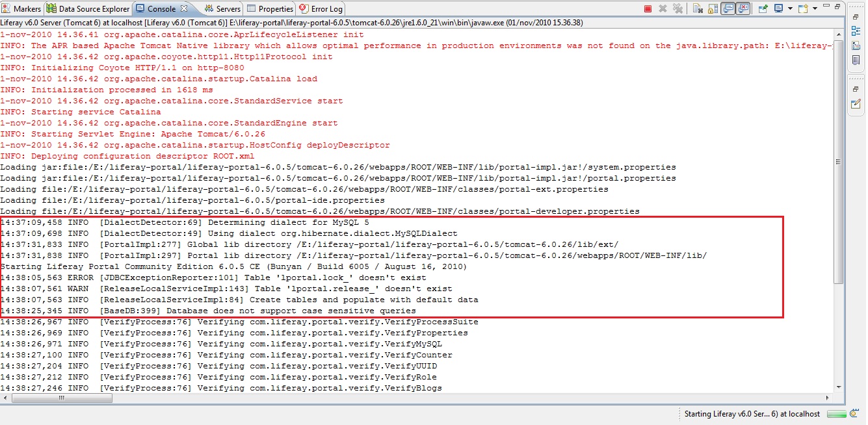
Task: Click the WARN line about 'lportal.release_' table
Action: pos(226,289)
